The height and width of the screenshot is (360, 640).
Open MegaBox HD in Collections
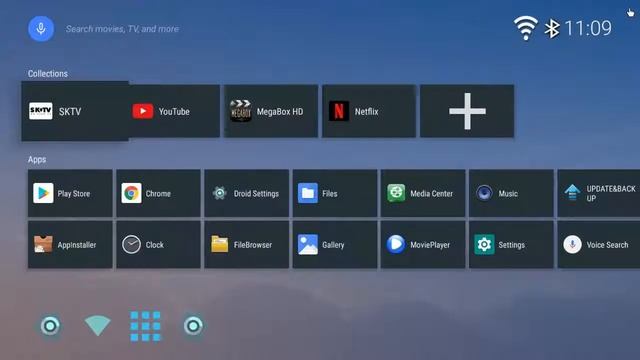[271, 111]
